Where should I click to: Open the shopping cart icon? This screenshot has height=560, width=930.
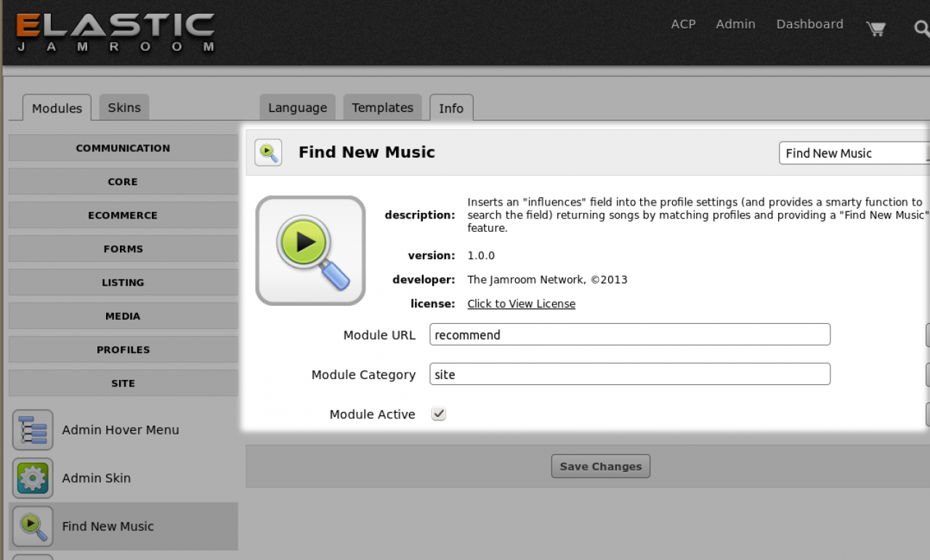876,28
